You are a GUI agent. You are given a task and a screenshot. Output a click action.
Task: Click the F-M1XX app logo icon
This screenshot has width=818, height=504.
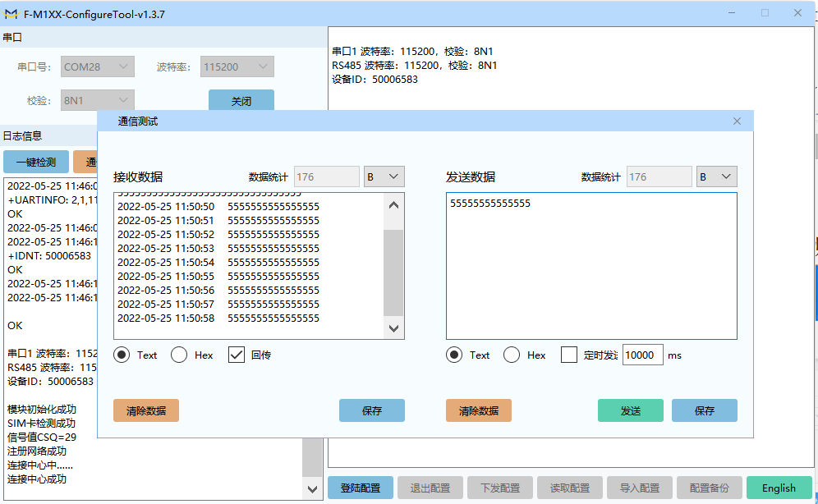11,14
